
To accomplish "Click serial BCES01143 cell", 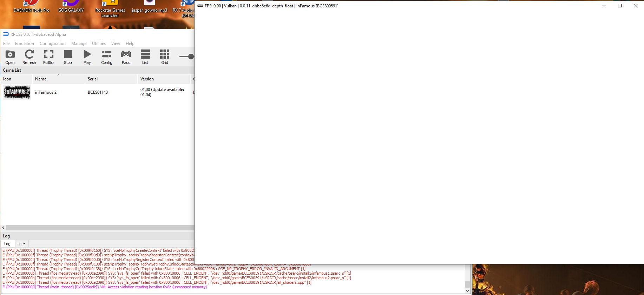I will click(x=98, y=92).
